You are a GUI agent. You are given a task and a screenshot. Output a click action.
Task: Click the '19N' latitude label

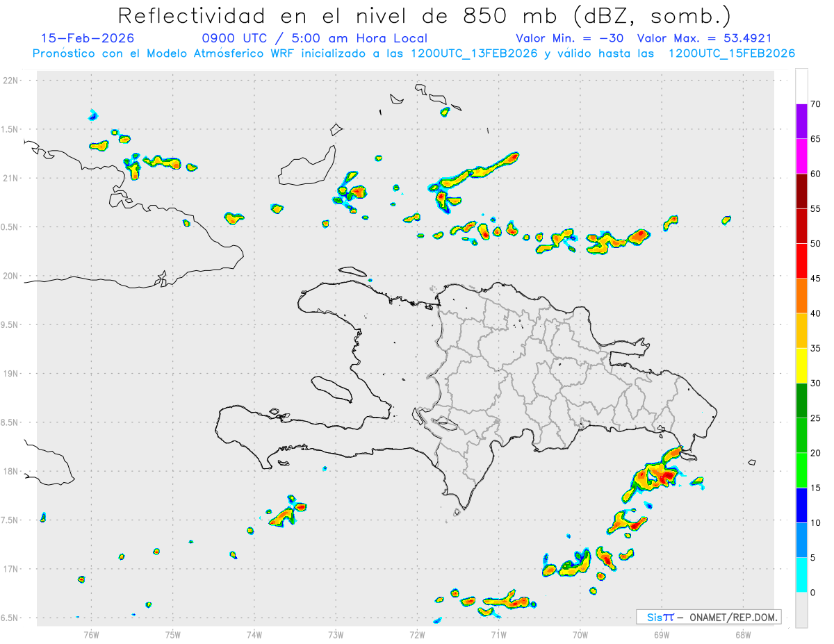(x=12, y=373)
